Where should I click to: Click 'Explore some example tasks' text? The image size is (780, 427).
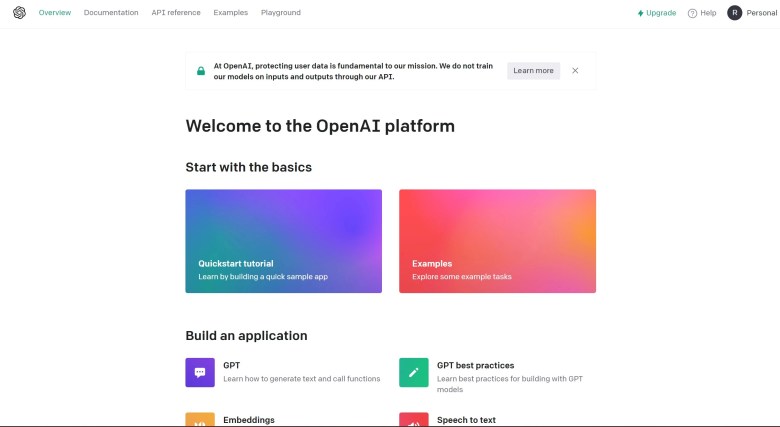point(462,277)
